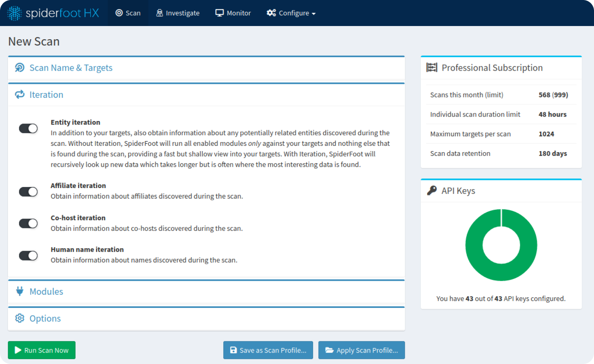
Task: Click the 'Entity iteration' heading text
Action: point(75,122)
